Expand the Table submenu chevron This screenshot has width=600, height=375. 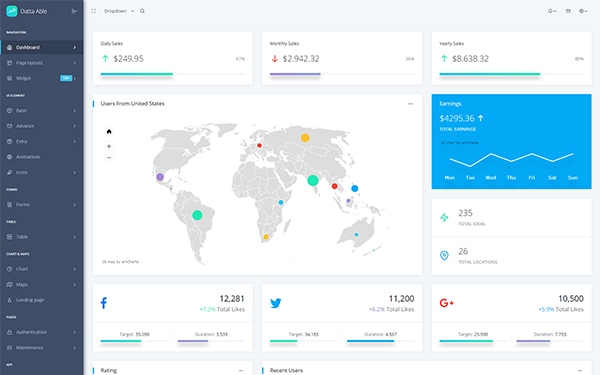click(x=75, y=237)
